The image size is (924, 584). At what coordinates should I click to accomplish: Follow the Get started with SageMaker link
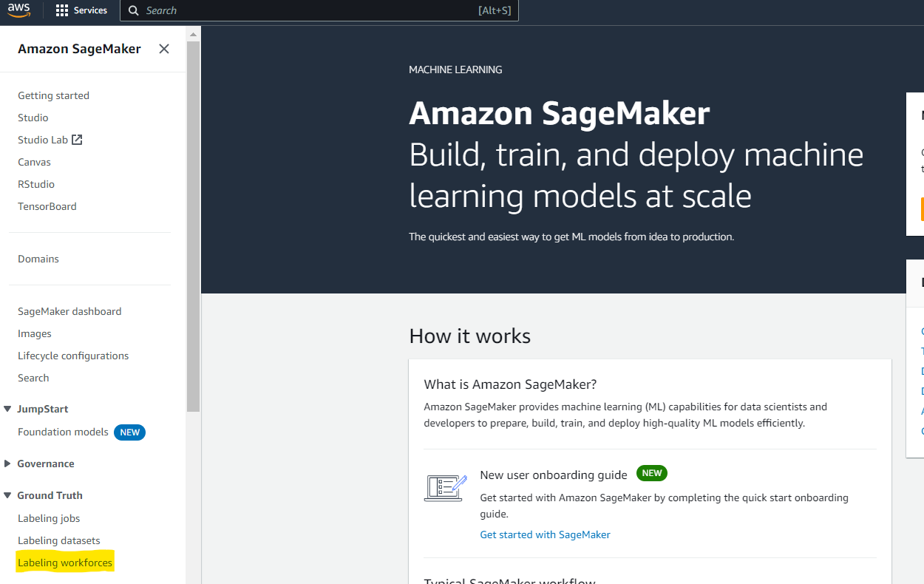(x=545, y=534)
